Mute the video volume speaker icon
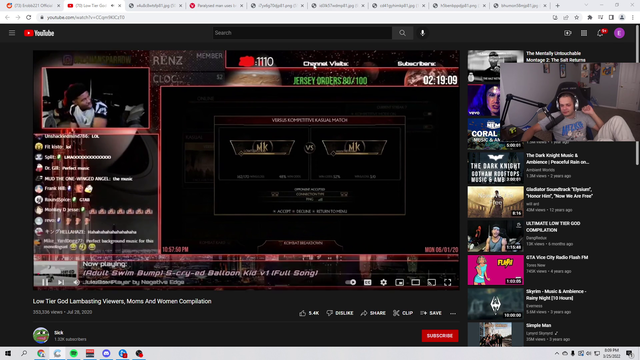This screenshot has width=640, height=360. 76,282
